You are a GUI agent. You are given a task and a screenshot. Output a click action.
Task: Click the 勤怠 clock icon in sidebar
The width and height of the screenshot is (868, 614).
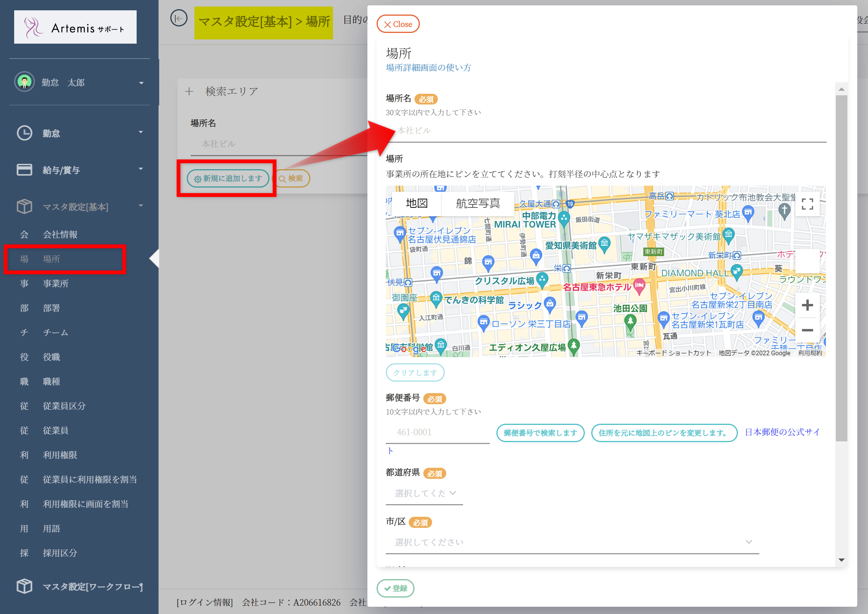[x=24, y=133]
